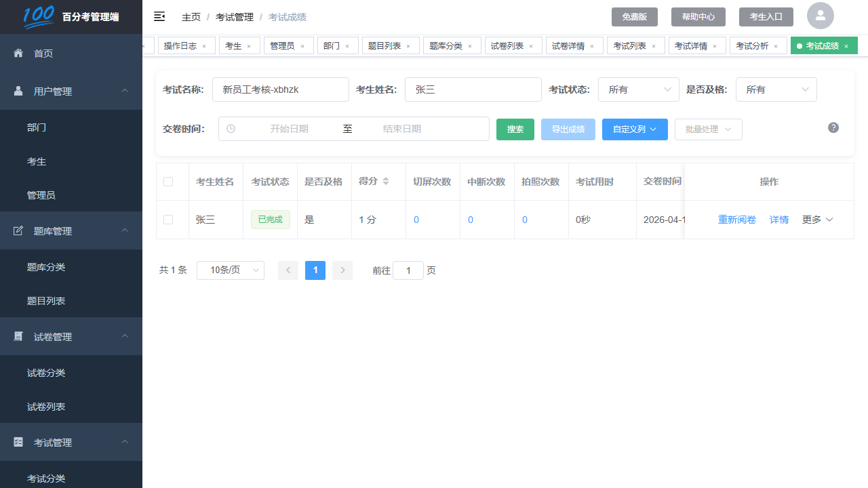
Task: Click the 结束日期 date field
Action: [x=402, y=129]
